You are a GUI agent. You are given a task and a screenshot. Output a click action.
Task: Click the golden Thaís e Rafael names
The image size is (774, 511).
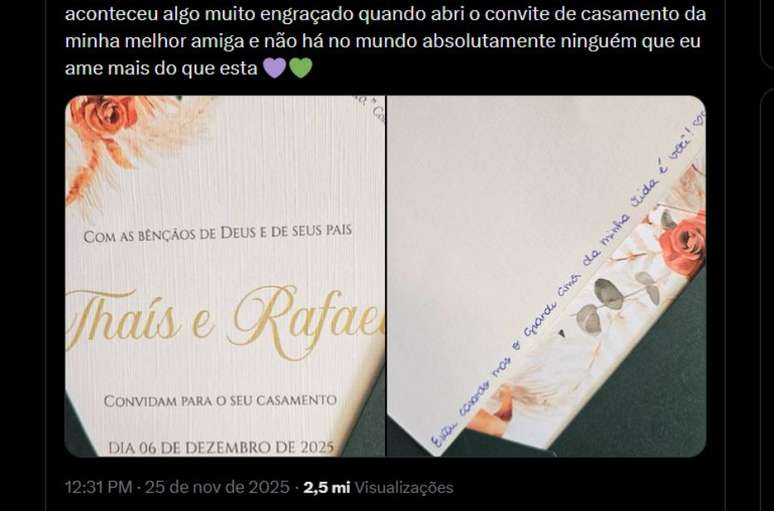[225, 321]
